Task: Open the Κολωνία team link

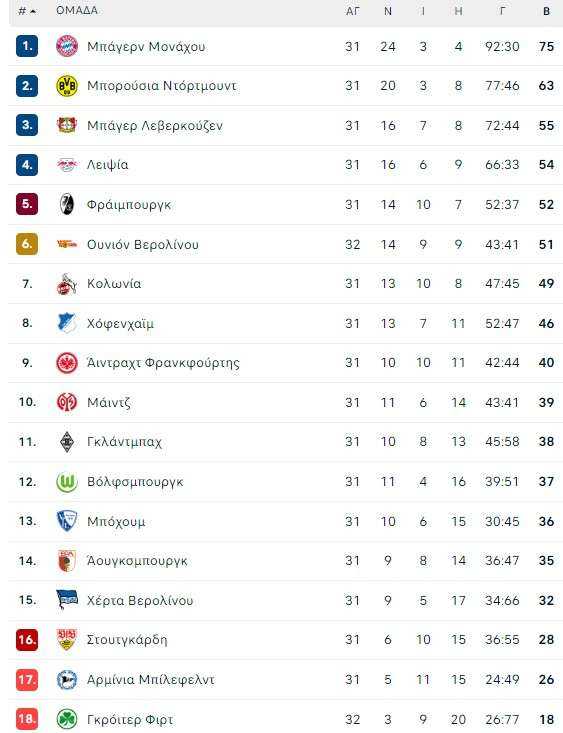Action: click(x=114, y=284)
